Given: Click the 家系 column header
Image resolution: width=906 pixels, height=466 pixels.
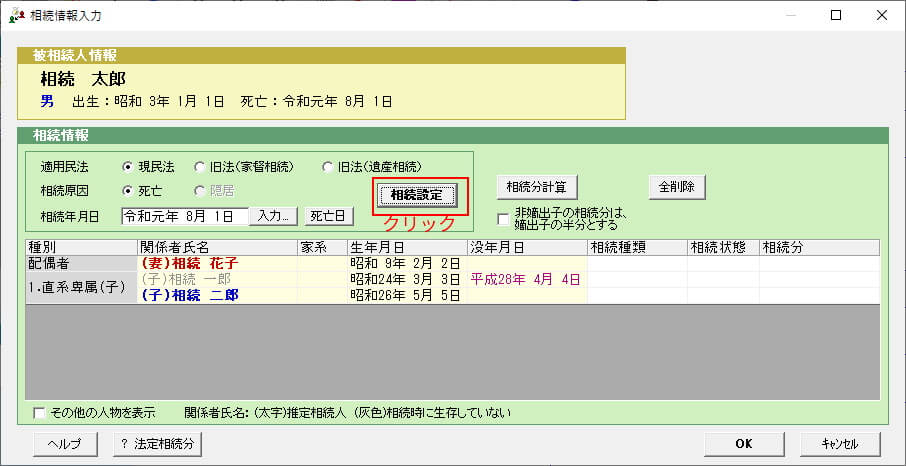Looking at the screenshot, I should [322, 247].
